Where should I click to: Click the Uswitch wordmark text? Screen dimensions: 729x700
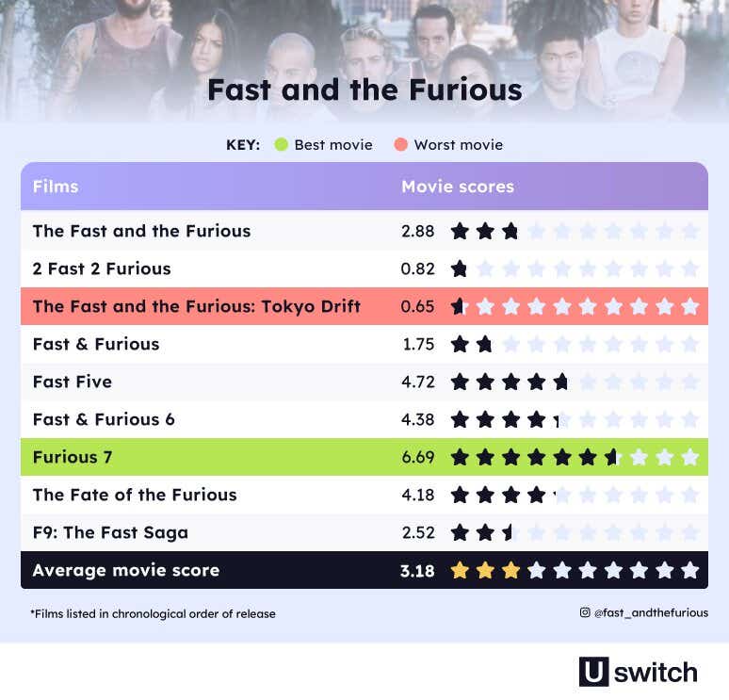(656, 673)
